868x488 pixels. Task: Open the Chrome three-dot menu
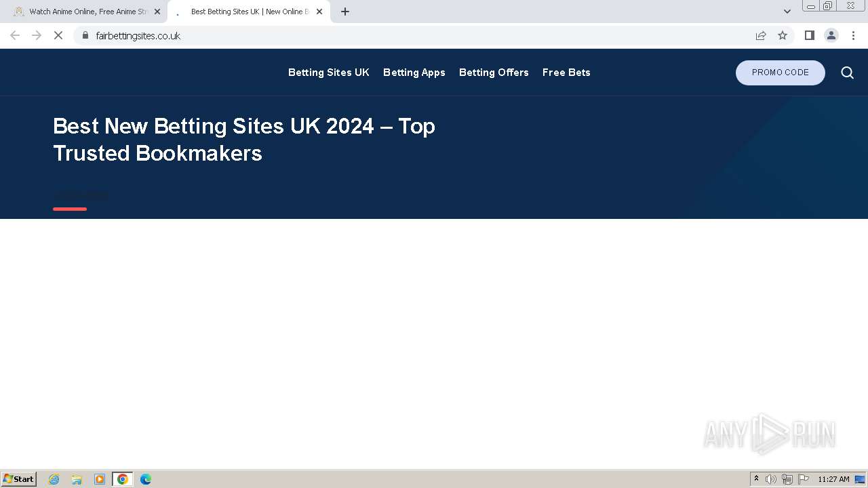pyautogui.click(x=853, y=35)
